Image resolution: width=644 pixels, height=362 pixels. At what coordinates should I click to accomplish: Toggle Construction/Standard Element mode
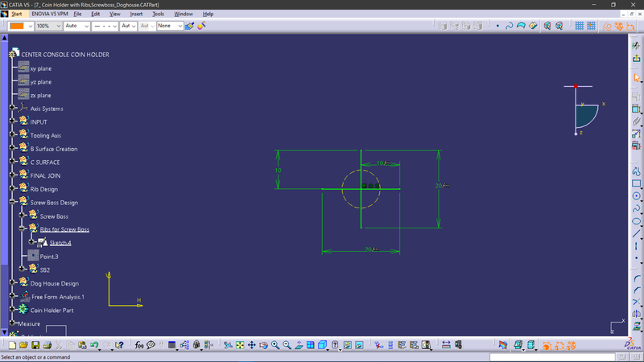607,26
